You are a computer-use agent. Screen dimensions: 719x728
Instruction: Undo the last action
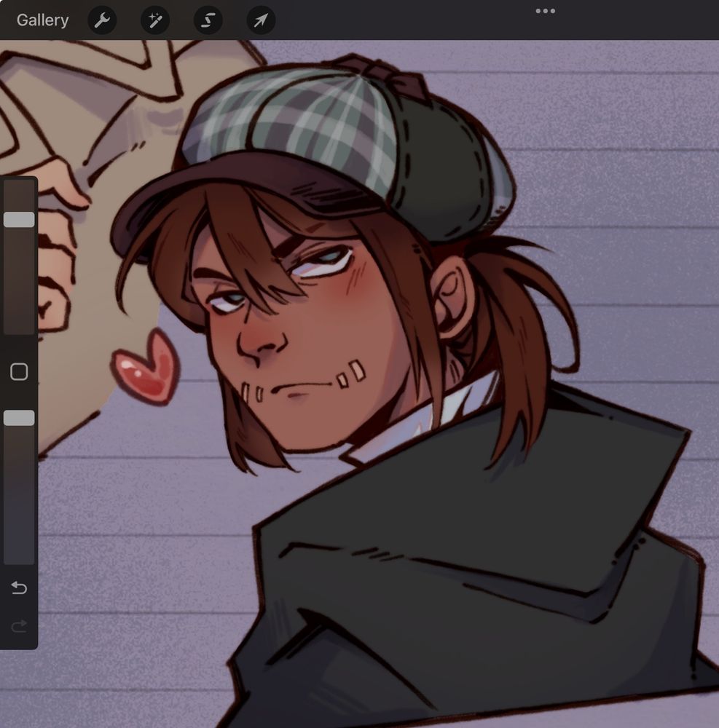coord(19,587)
